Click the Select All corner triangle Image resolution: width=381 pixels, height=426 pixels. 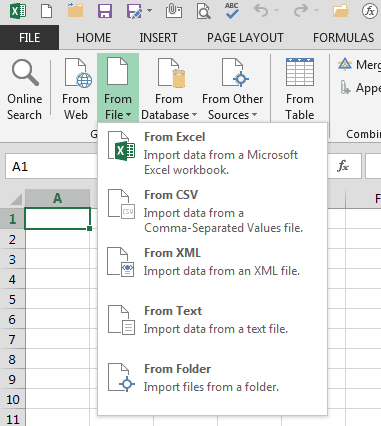tap(15, 199)
